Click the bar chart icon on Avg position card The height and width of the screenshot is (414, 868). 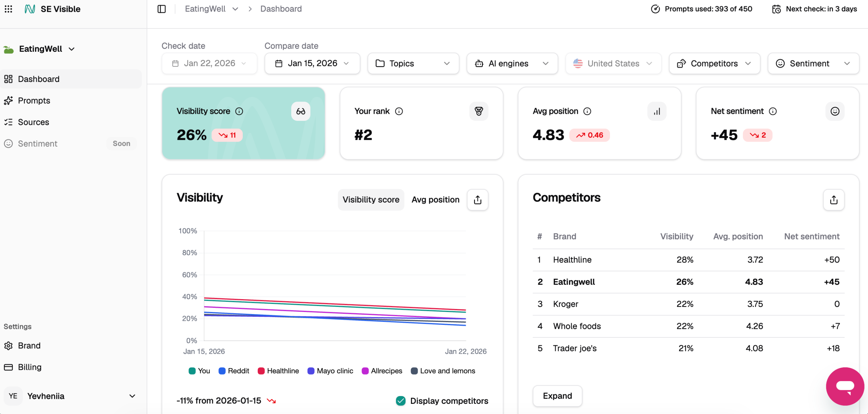coord(657,111)
